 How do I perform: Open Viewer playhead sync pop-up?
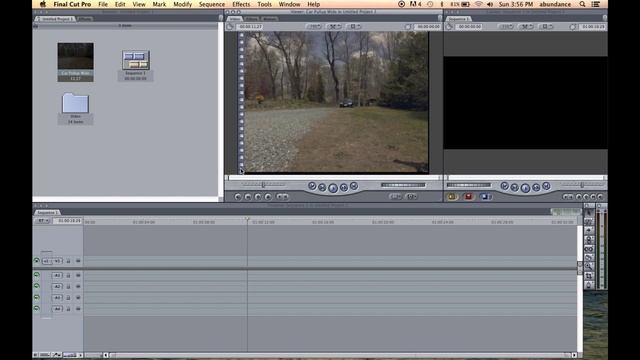click(x=334, y=27)
